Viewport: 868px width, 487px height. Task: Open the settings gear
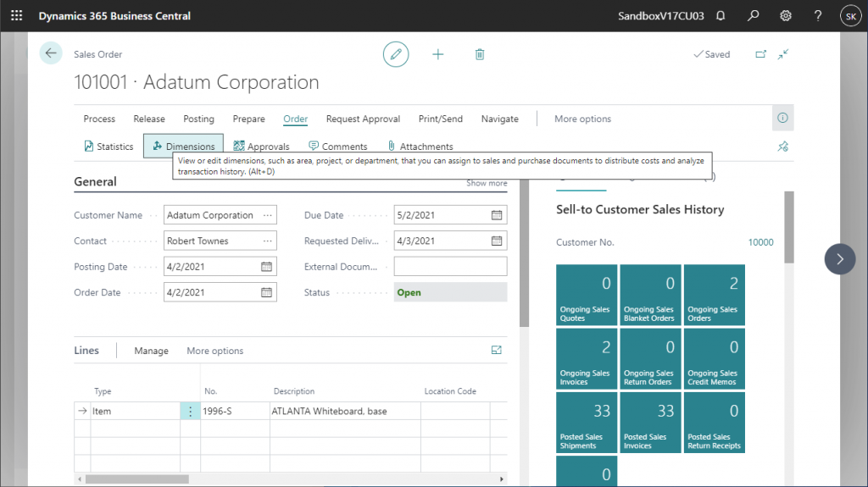click(786, 15)
